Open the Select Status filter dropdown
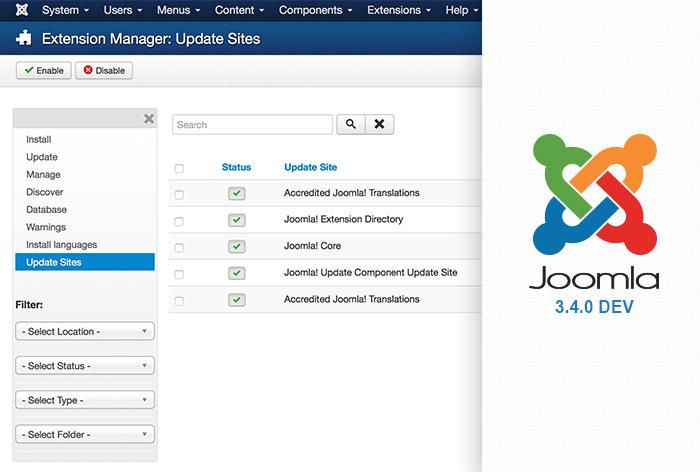The width and height of the screenshot is (700, 472). click(85, 366)
